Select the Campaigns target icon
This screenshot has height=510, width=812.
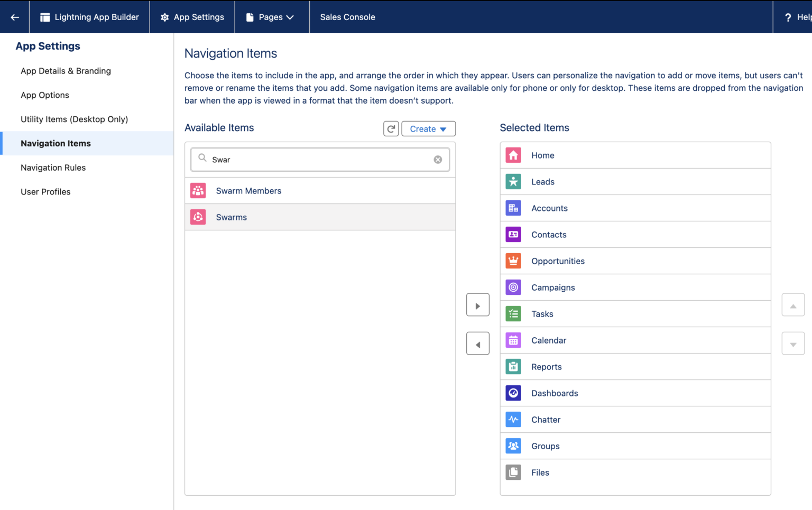click(x=513, y=287)
